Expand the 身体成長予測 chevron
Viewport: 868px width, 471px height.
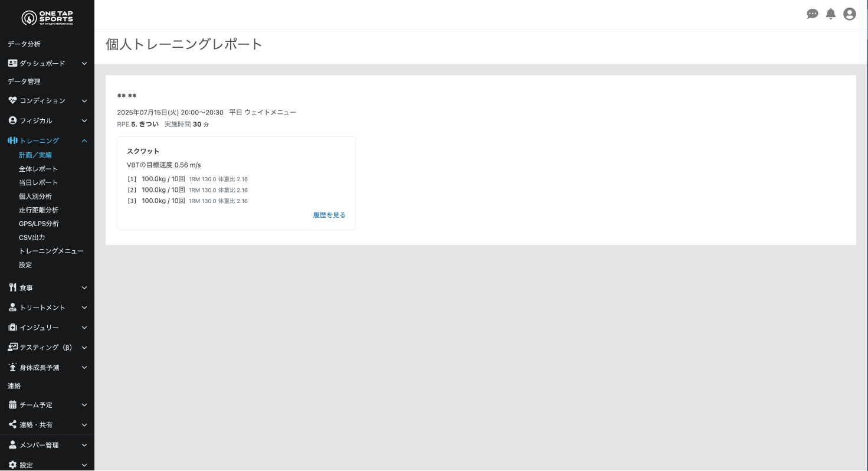(x=84, y=367)
